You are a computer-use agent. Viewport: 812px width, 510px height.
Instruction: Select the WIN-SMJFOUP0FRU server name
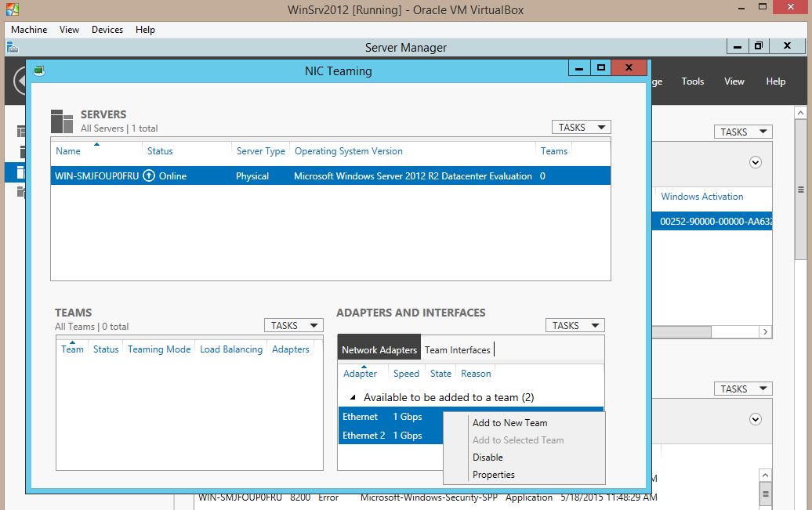[97, 176]
